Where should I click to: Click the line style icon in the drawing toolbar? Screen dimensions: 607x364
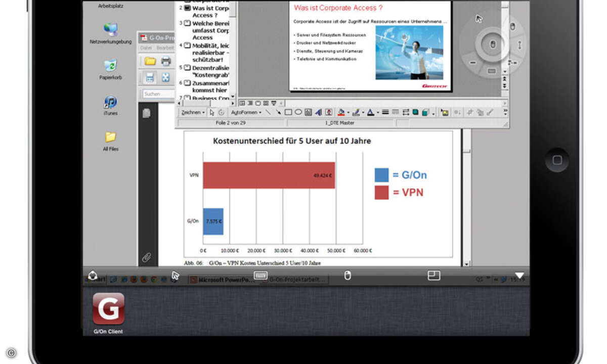[385, 112]
